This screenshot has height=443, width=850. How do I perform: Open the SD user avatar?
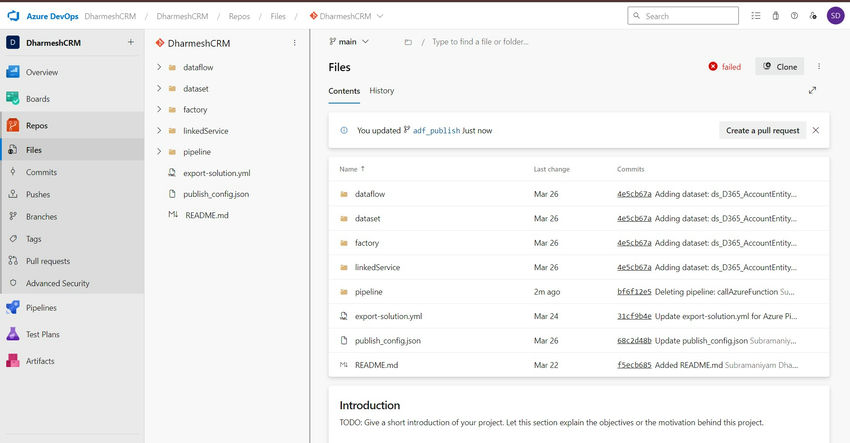[x=836, y=16]
